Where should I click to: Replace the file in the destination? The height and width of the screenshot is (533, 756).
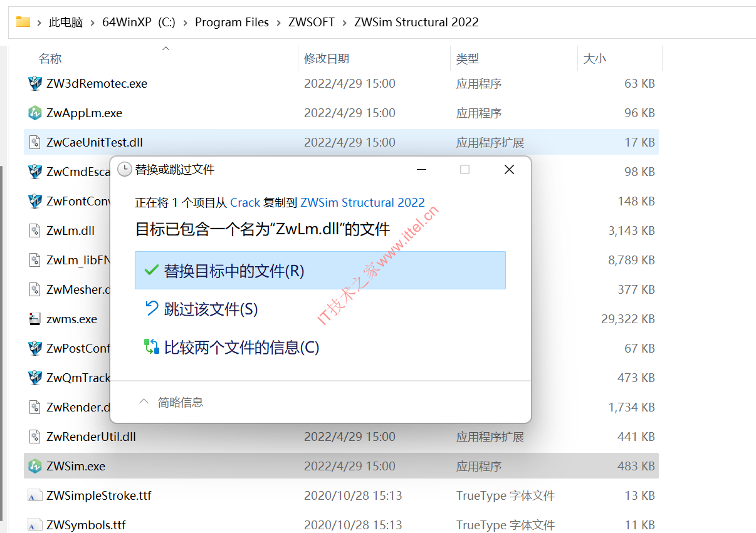coord(320,271)
